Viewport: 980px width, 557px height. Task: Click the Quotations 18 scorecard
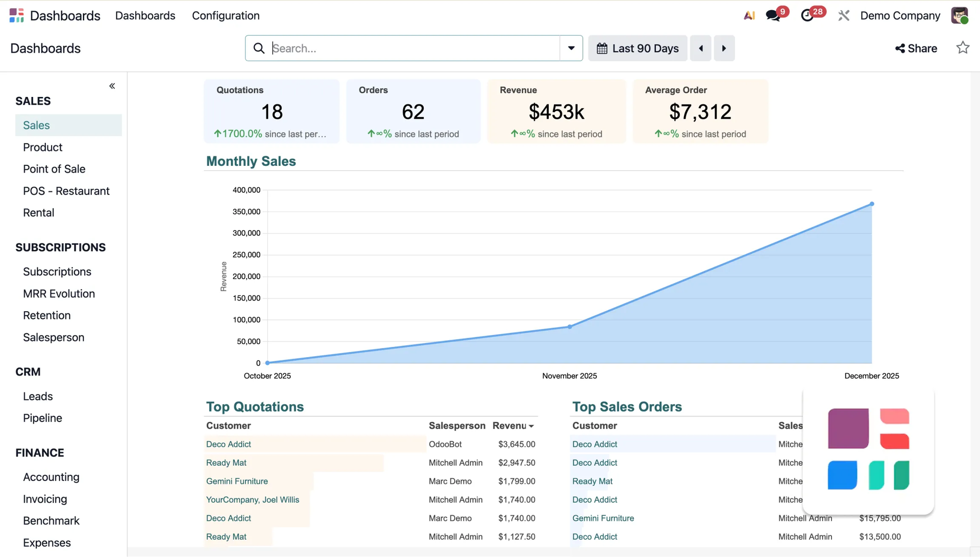click(x=272, y=111)
